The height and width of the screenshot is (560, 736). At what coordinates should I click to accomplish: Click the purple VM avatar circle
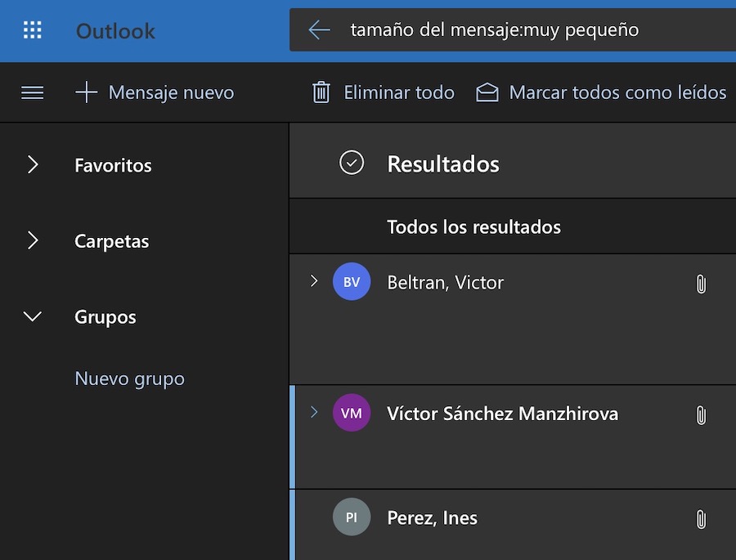coord(352,413)
